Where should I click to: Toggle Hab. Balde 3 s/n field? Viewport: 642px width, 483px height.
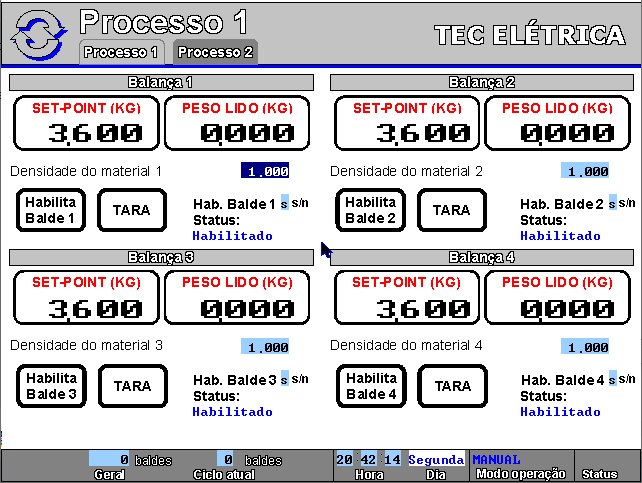click(x=284, y=379)
